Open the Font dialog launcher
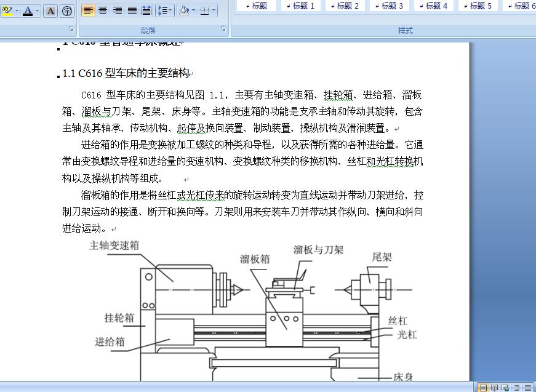Image resolution: width=536 pixels, height=392 pixels. pos(71,30)
